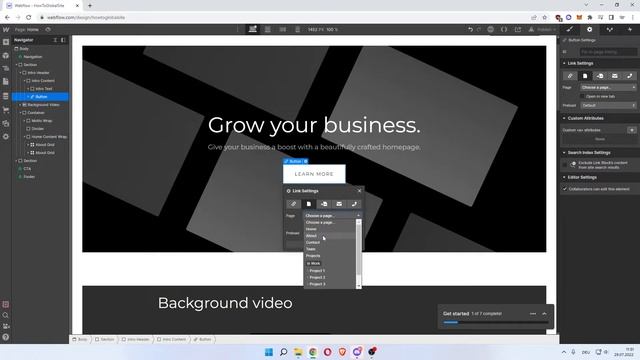This screenshot has height=360, width=640.
Task: Select the mobile portrait breakpoint icon
Action: [298, 29]
